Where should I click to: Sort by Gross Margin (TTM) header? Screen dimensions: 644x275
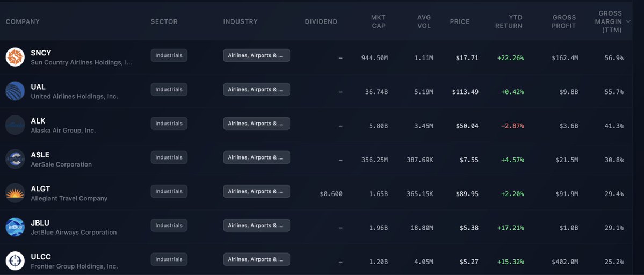[x=608, y=21]
